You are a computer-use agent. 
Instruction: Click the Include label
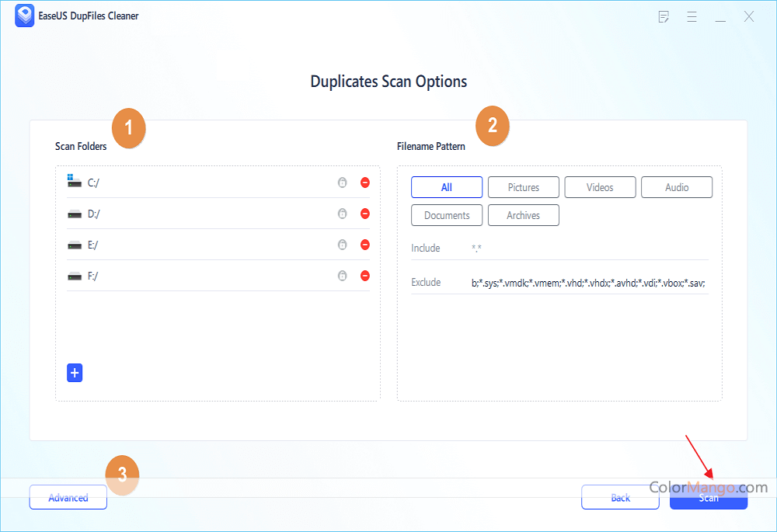tap(426, 249)
